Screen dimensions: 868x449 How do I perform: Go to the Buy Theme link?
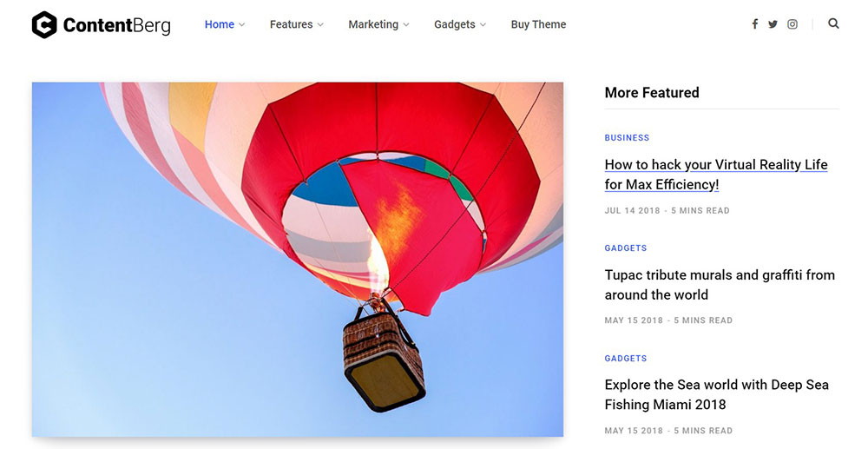tap(538, 24)
